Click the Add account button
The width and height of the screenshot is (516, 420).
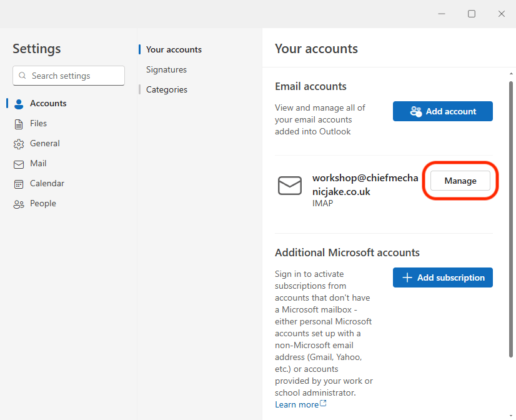pos(442,111)
